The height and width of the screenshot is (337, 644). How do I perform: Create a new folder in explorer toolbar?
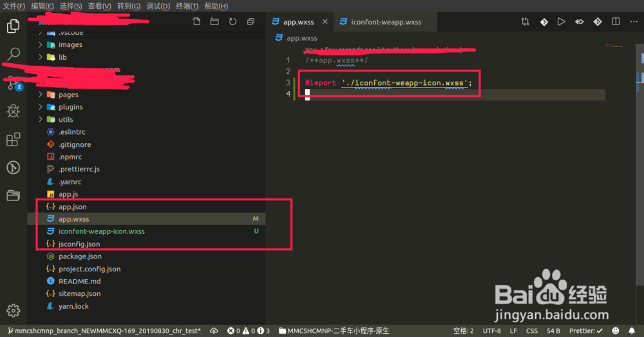[214, 22]
